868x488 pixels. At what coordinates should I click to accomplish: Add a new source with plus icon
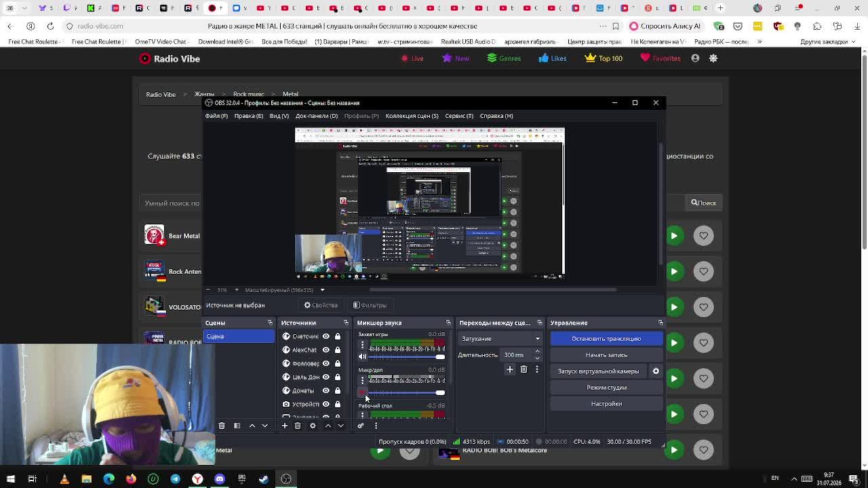click(285, 426)
